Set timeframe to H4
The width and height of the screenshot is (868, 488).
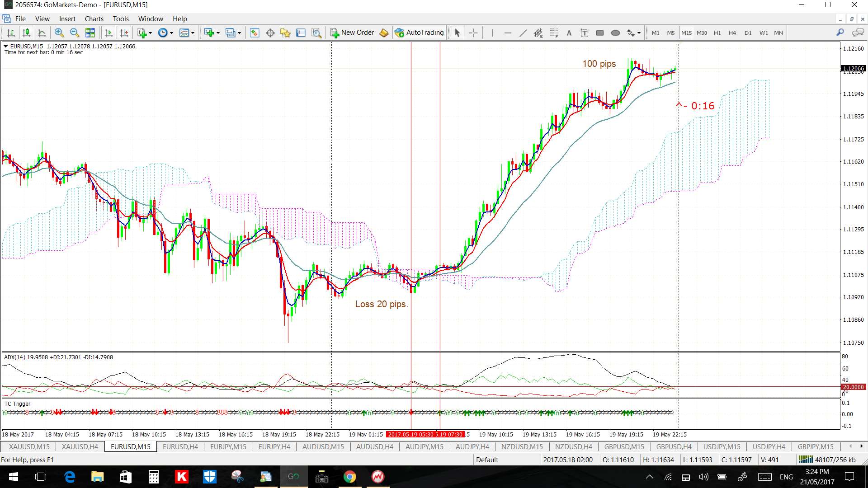click(732, 33)
